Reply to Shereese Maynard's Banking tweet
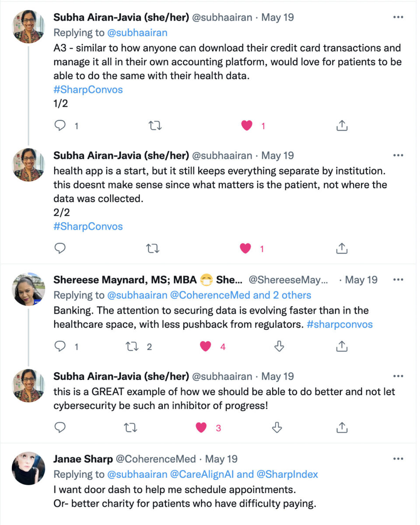 pos(60,347)
